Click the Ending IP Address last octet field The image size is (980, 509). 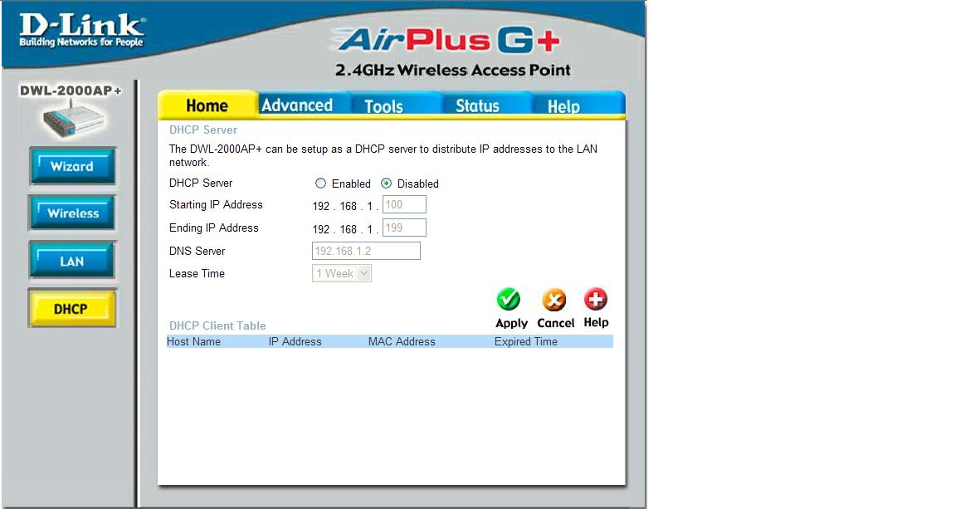click(x=404, y=228)
